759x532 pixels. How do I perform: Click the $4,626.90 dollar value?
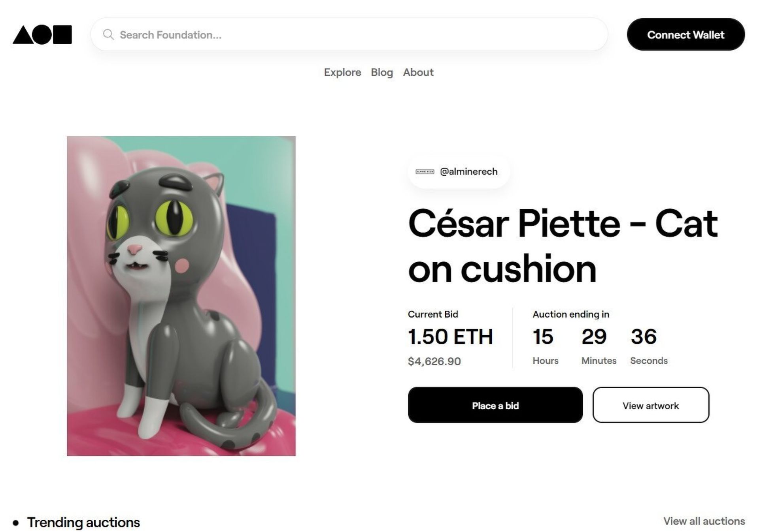[x=434, y=361]
